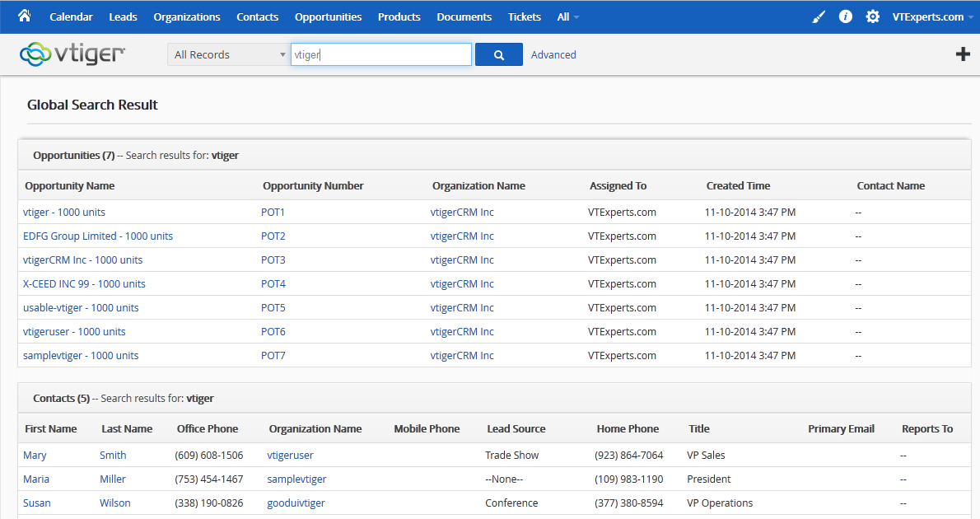Select lead source Trade Show
This screenshot has height=519, width=980.
pyautogui.click(x=512, y=456)
